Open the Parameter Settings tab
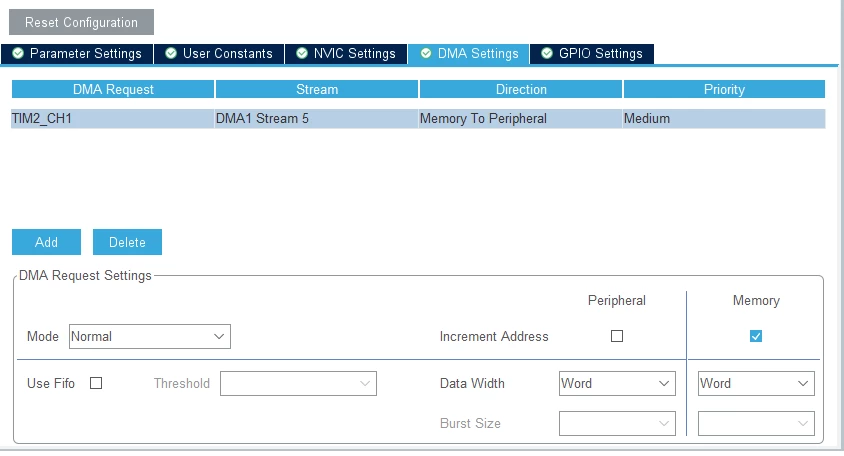Viewport: 844px width, 456px height. click(x=77, y=54)
